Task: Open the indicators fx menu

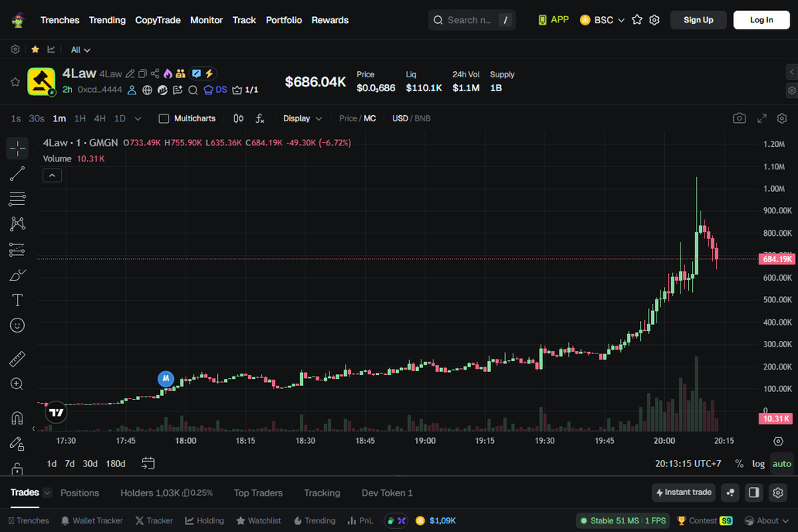Action: click(x=260, y=118)
